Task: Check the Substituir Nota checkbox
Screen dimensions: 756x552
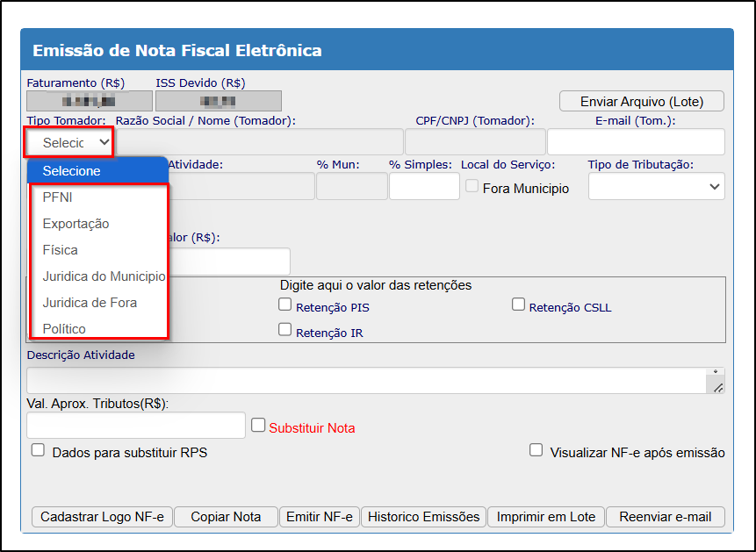Action: click(258, 425)
